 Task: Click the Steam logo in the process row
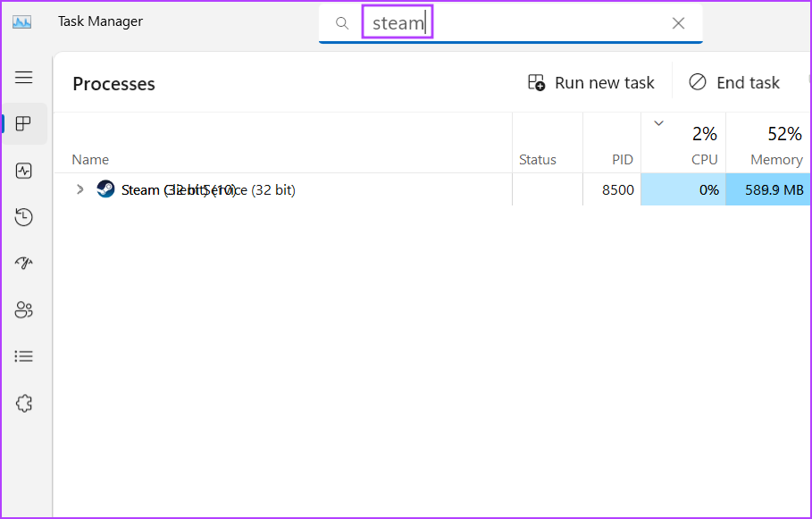point(105,189)
